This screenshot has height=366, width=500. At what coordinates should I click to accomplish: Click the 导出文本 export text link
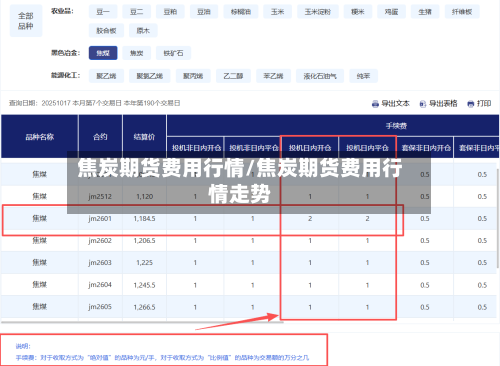tap(395, 104)
